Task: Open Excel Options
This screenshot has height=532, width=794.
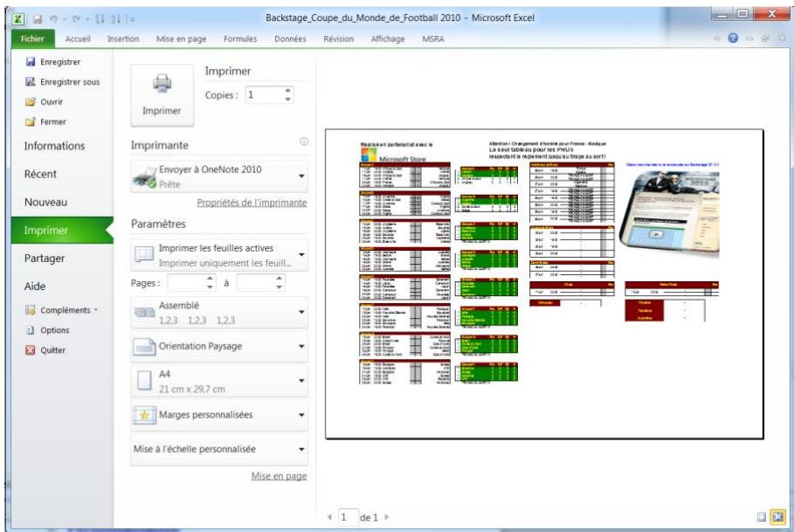Action: (47, 330)
